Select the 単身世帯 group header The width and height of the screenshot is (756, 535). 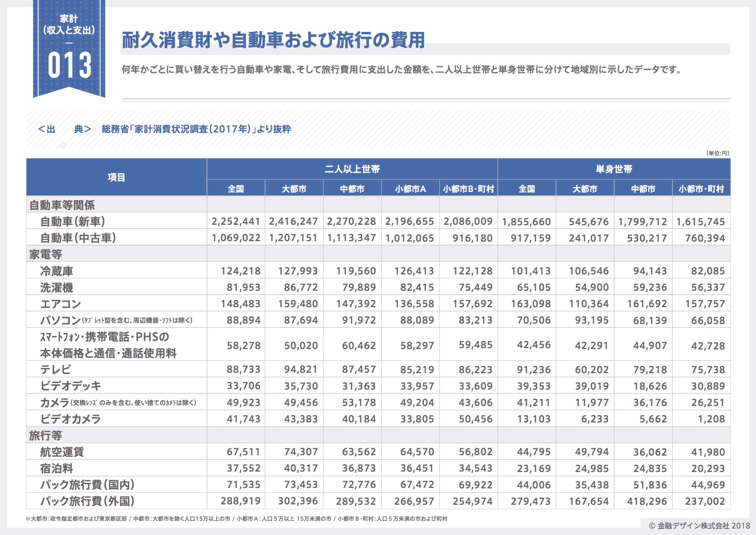click(614, 169)
